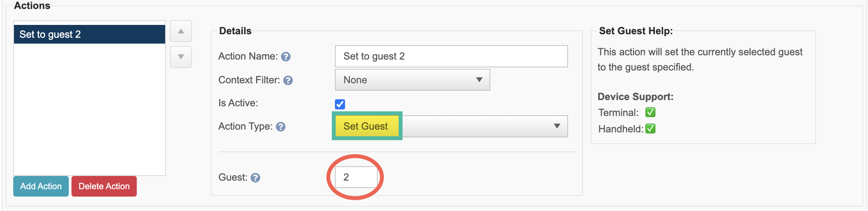
Task: Click the Action Type question mark icon
Action: click(281, 127)
